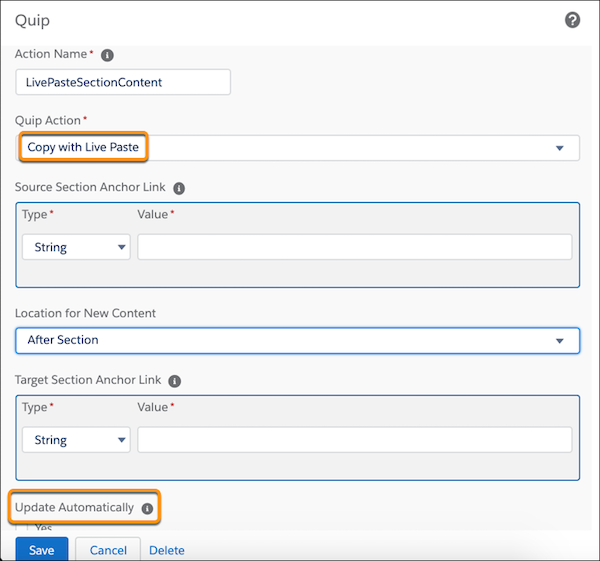The height and width of the screenshot is (561, 600).
Task: Open the Quip Action dropdown
Action: point(297,148)
